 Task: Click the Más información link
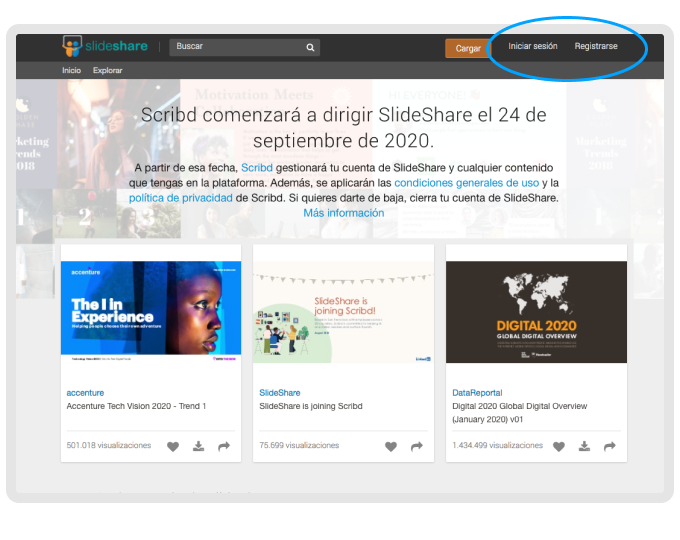pos(343,213)
